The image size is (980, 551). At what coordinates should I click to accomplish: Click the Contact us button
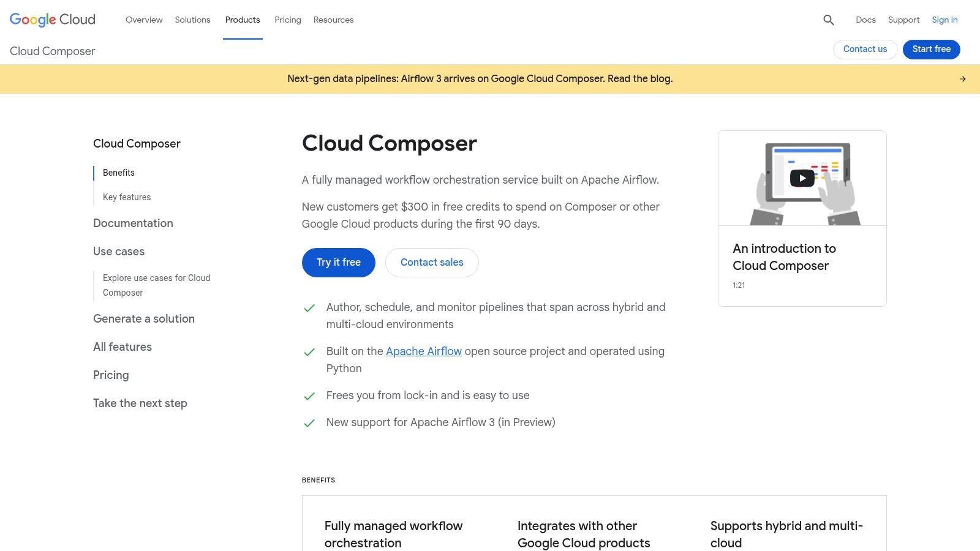click(865, 49)
